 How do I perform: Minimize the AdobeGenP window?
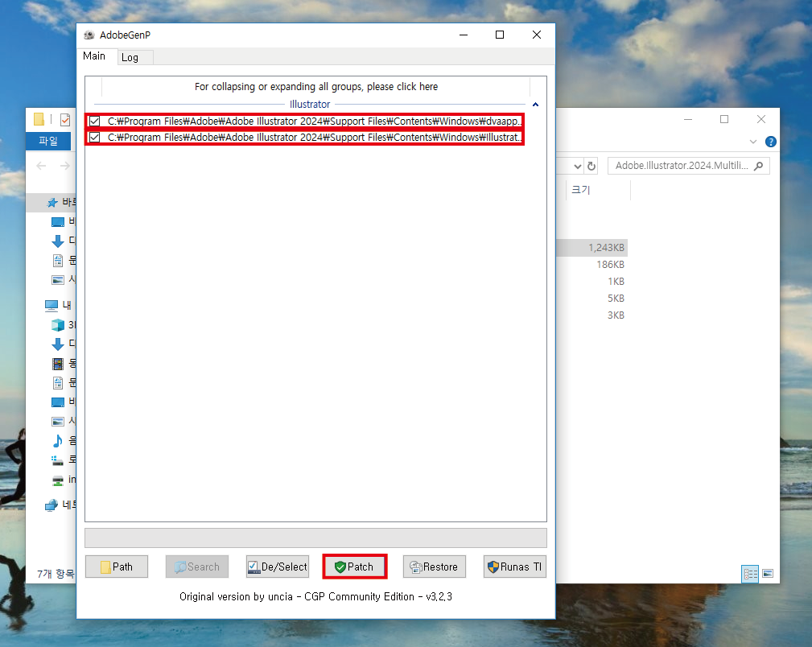(x=464, y=35)
